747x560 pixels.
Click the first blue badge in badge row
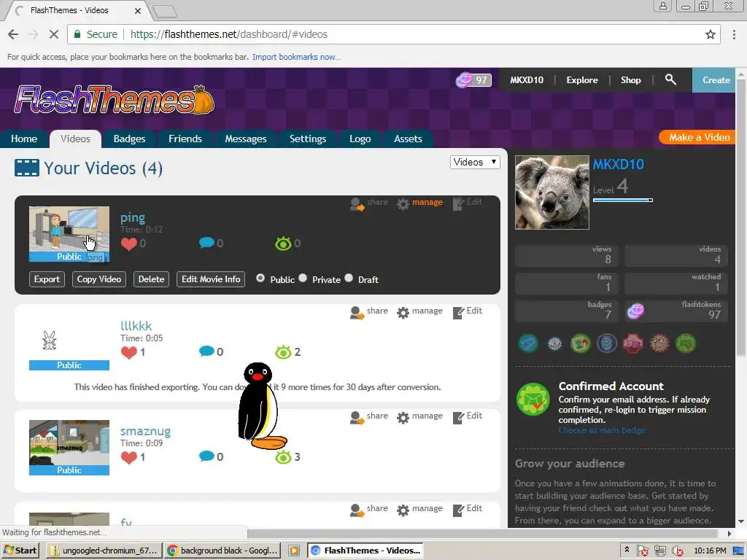click(x=528, y=343)
